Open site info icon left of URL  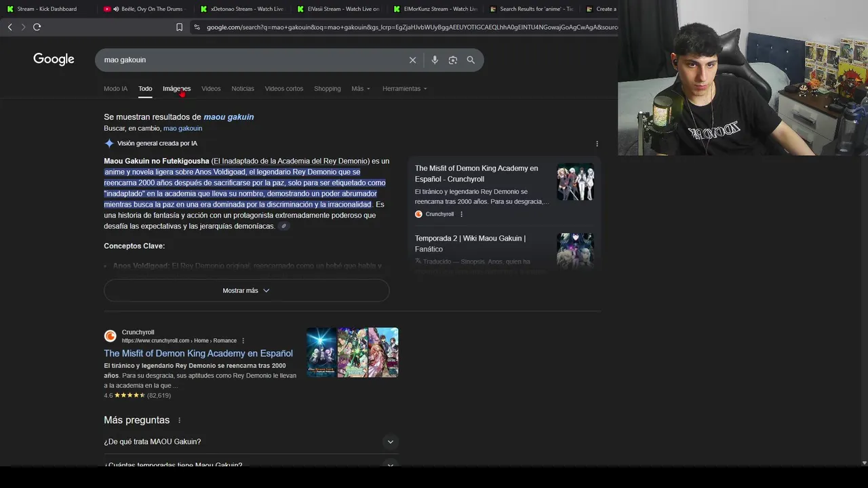(197, 27)
